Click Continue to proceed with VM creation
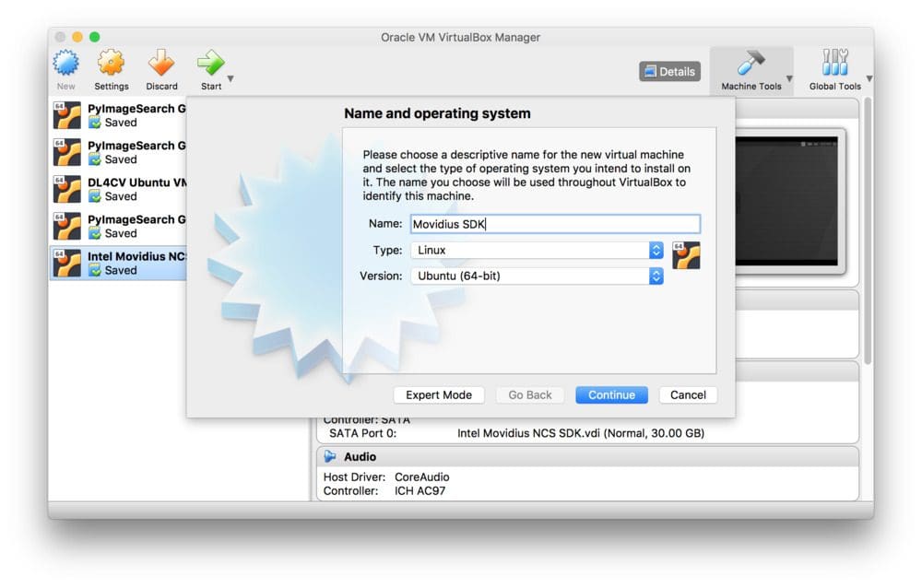Image resolution: width=922 pixels, height=588 pixels. pos(611,394)
